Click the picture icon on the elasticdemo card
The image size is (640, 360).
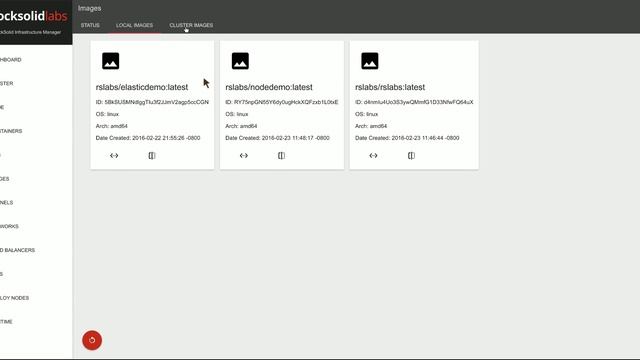(x=111, y=61)
